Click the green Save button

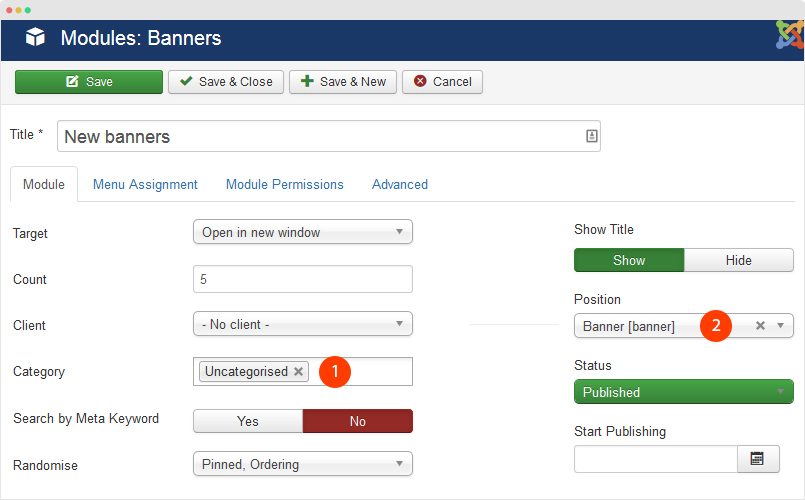click(x=89, y=82)
